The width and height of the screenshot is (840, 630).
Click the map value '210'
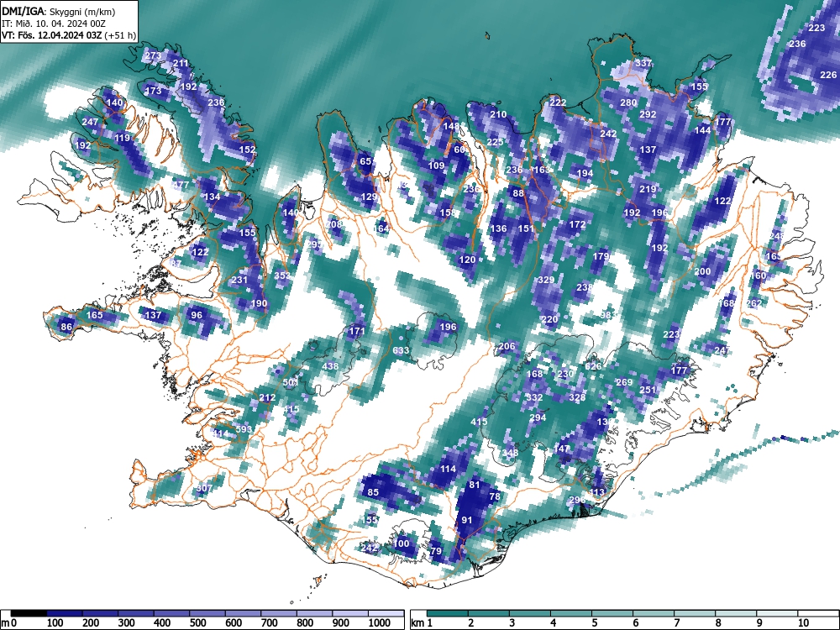pyautogui.click(x=498, y=114)
